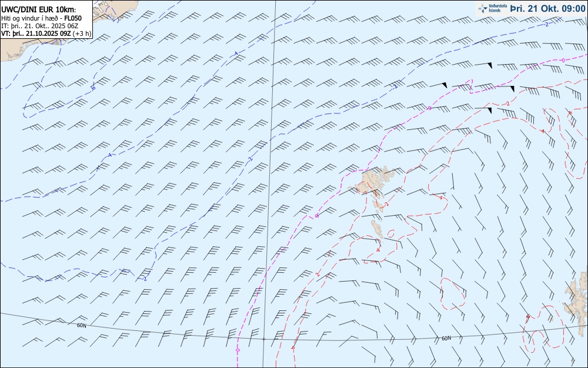The image size is (588, 368).
Task: Click the blue '6' isotherm label
Action: coord(93,88)
